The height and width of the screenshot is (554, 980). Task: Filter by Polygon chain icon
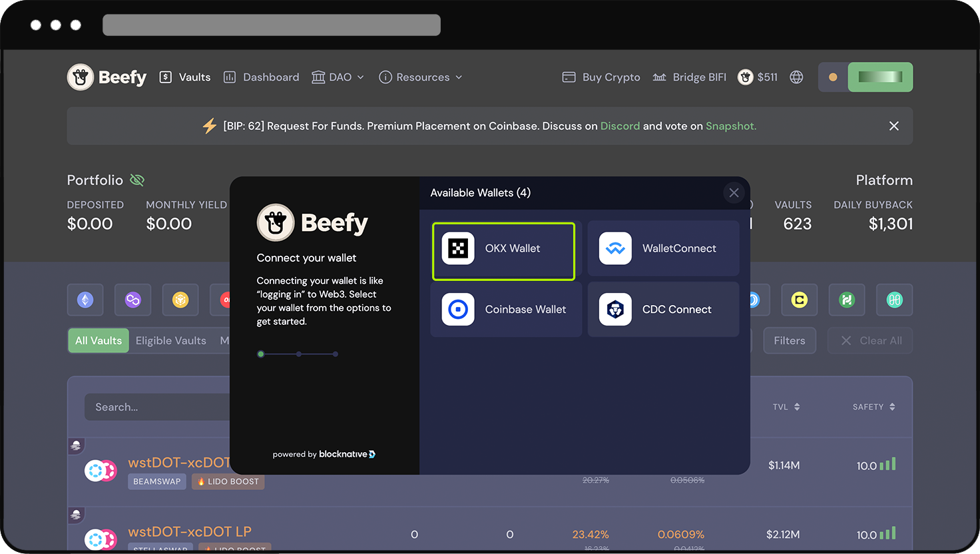(133, 300)
